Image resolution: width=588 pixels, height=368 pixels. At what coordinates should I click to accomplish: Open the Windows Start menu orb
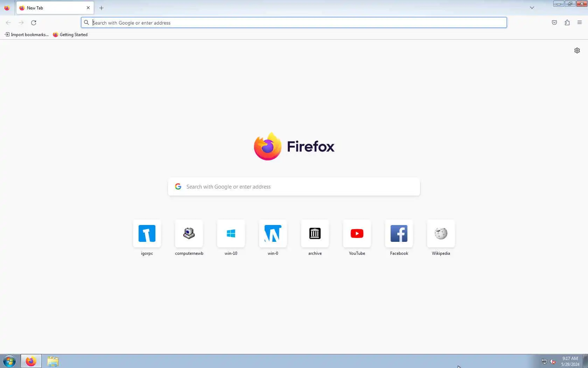[9, 361]
